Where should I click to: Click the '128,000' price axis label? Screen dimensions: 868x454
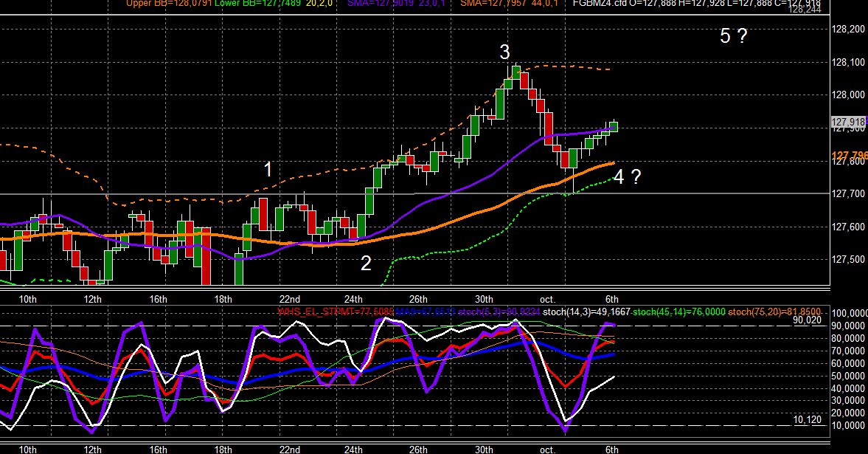coord(848,95)
